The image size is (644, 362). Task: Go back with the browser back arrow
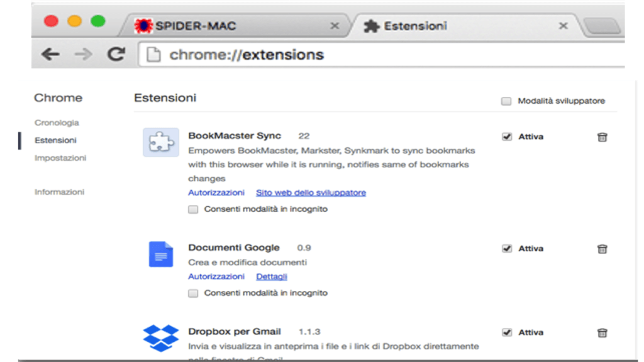(x=50, y=54)
